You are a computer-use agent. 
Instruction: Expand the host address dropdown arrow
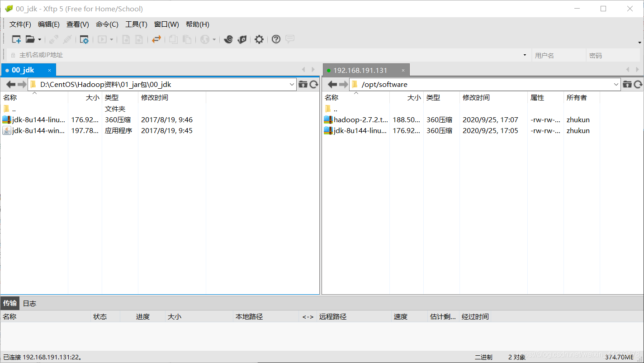click(525, 55)
